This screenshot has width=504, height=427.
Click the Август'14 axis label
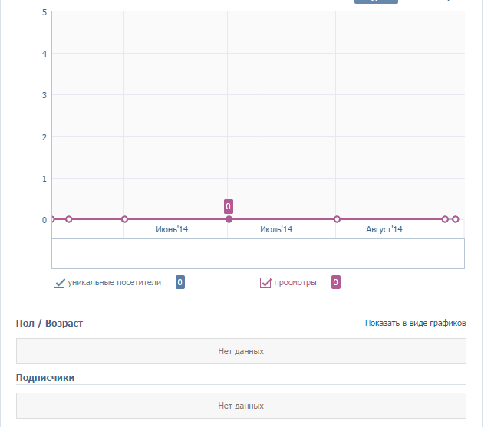tap(384, 229)
